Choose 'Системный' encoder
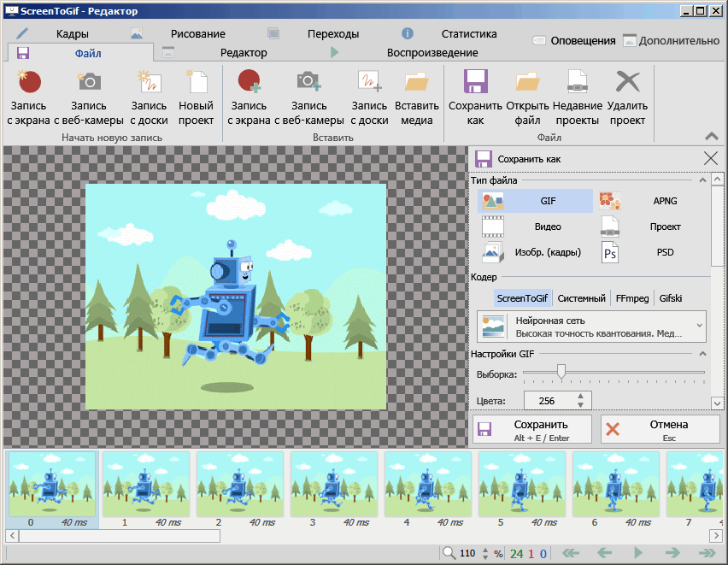The image size is (728, 565). 581,298
